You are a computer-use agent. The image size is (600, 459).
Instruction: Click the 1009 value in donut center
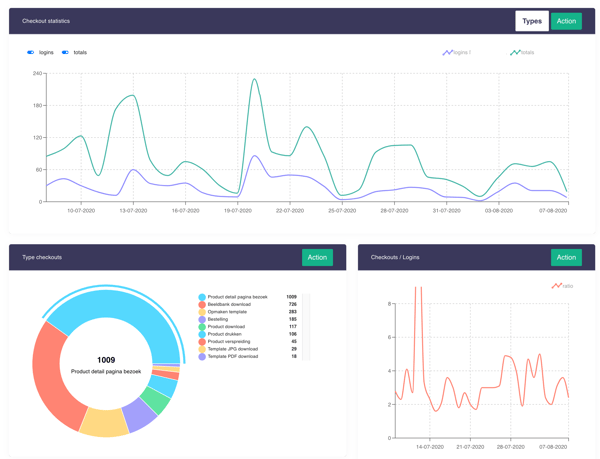coord(106,360)
